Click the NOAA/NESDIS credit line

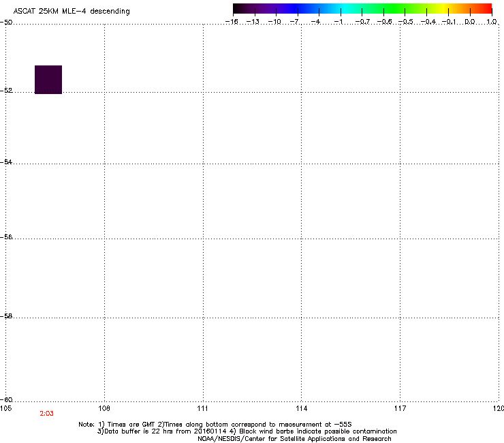(x=294, y=439)
